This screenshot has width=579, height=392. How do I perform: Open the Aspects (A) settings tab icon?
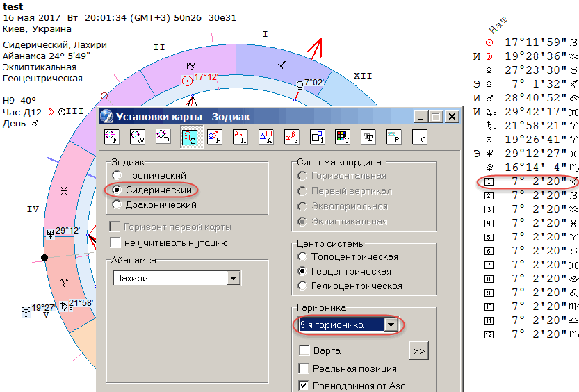[x=266, y=137]
